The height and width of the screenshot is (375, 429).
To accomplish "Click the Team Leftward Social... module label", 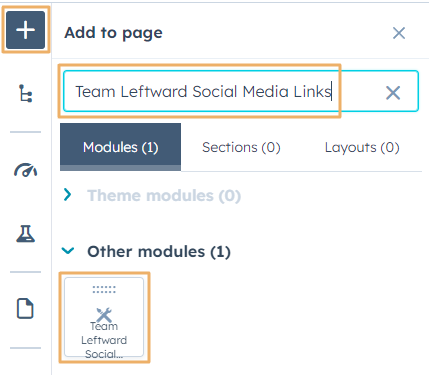I will coord(104,340).
